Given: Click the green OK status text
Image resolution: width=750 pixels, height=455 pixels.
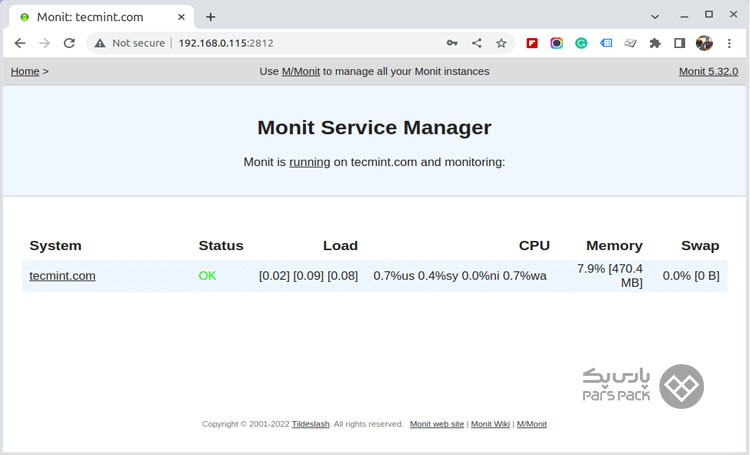Looking at the screenshot, I should coord(207,276).
